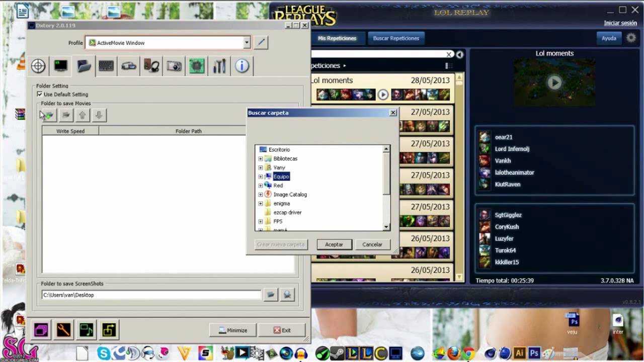Click the pencil edit profile button

coord(261,43)
